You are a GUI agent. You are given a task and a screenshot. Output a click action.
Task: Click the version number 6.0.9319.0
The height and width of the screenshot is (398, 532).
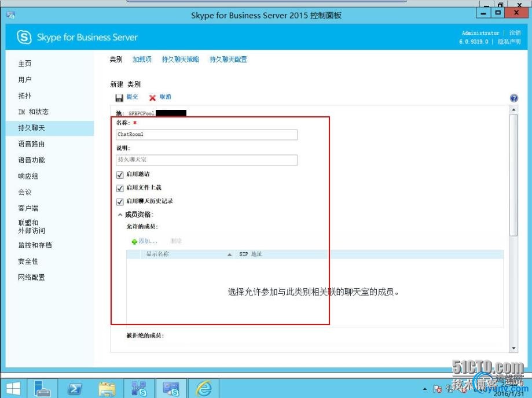pyautogui.click(x=474, y=42)
